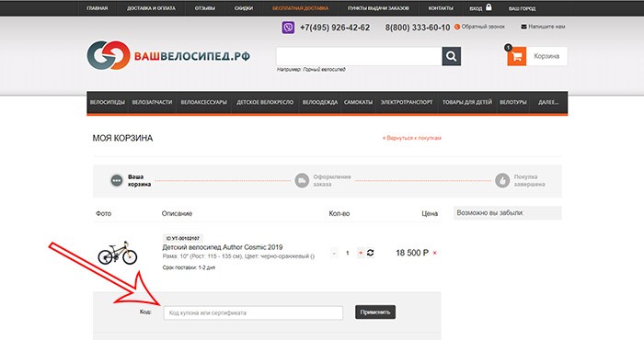Open the Скидки top menu item
Viewport: 644px width, 340px height.
tap(244, 8)
